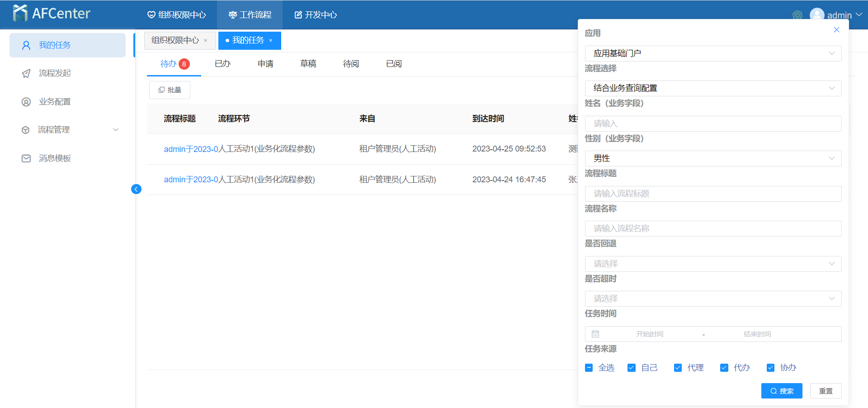Click the admin user avatar icon
This screenshot has width=868, height=408.
(x=816, y=15)
